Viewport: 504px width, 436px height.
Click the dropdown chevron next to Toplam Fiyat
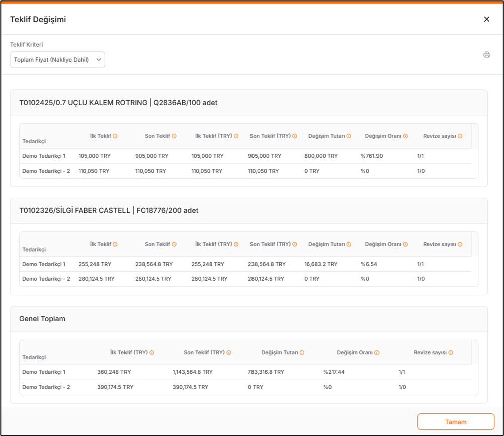pyautogui.click(x=98, y=60)
